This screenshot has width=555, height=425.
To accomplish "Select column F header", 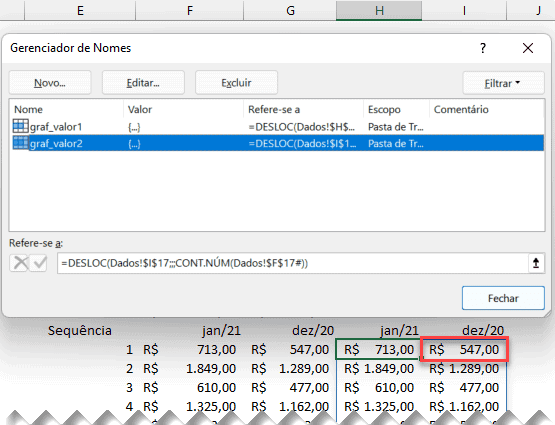I will [190, 10].
